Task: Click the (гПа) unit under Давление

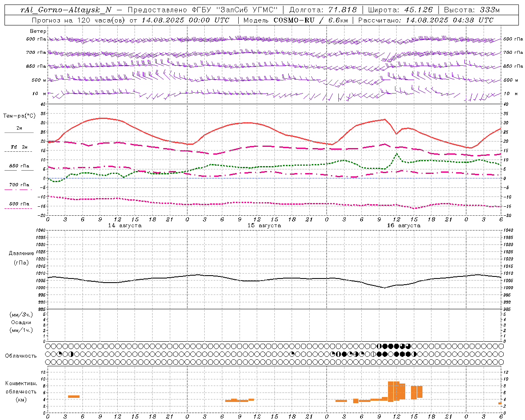Action: click(x=21, y=262)
